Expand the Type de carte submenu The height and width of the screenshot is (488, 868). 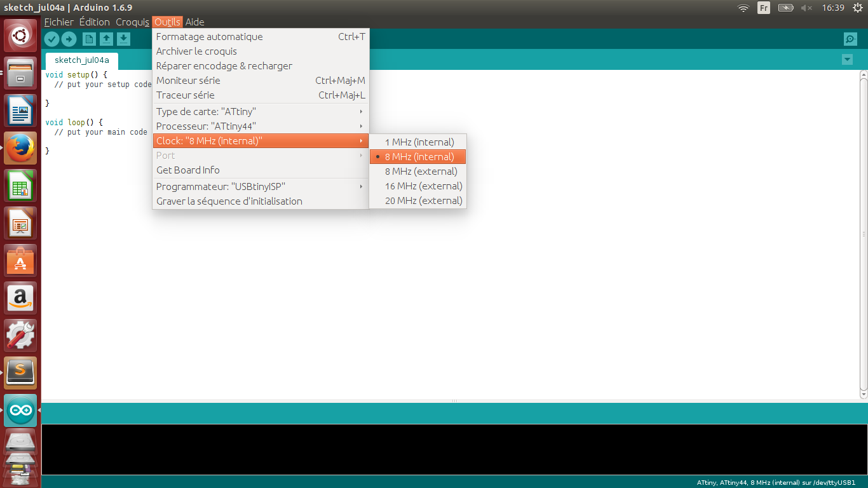[x=261, y=111]
